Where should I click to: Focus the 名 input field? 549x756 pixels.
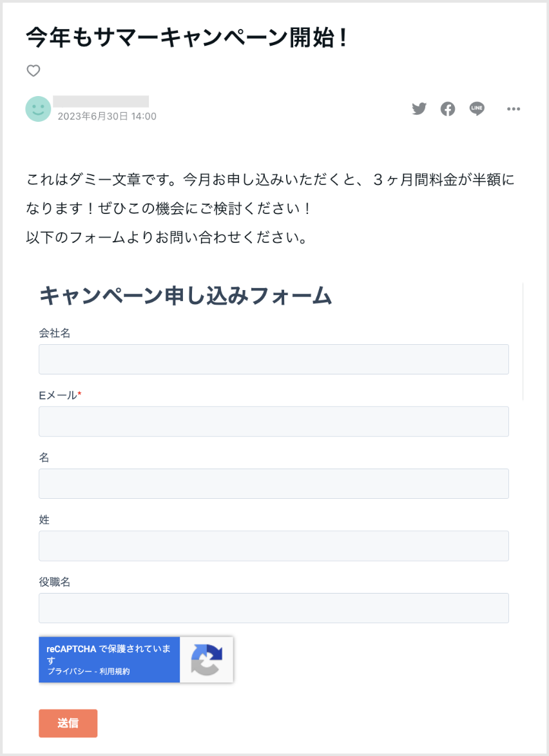click(x=274, y=483)
